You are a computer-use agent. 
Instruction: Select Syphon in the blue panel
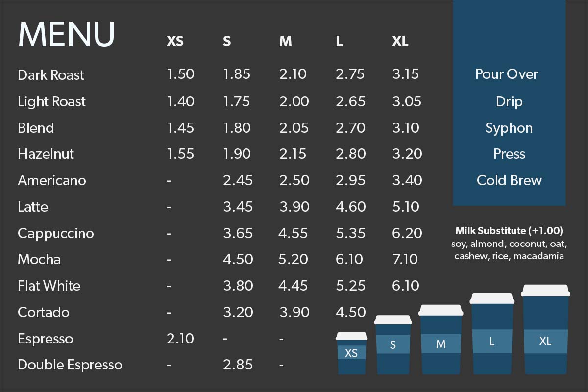(509, 128)
